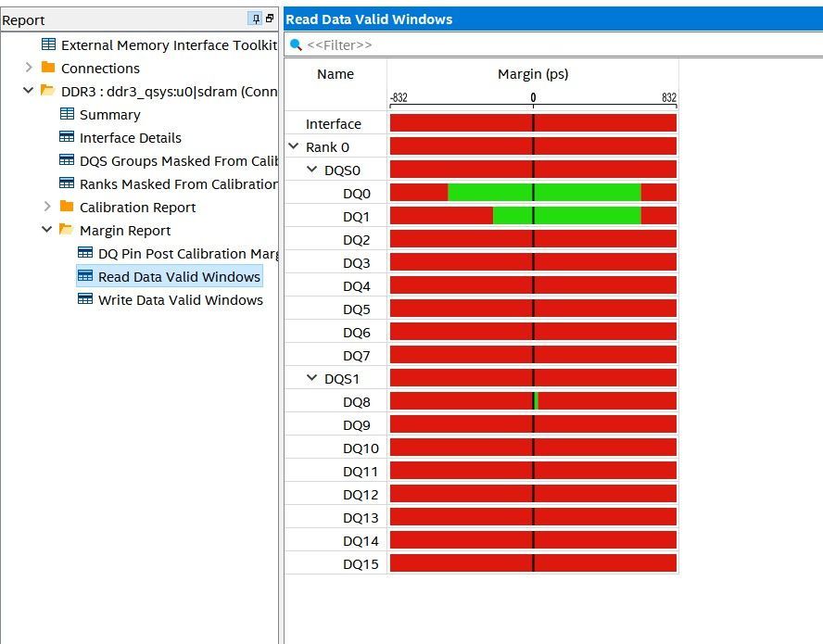This screenshot has height=644, width=823.
Task: Select the Summary report
Action: 109,114
